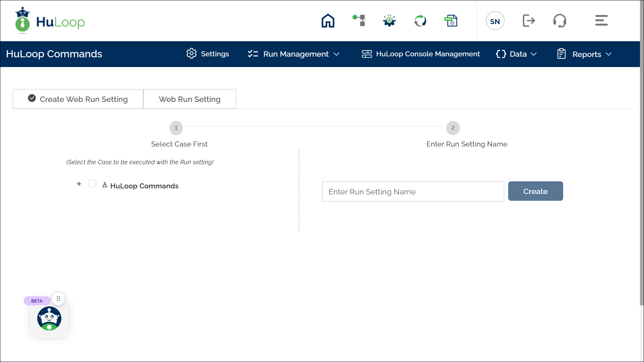Click the SN user avatar

495,21
